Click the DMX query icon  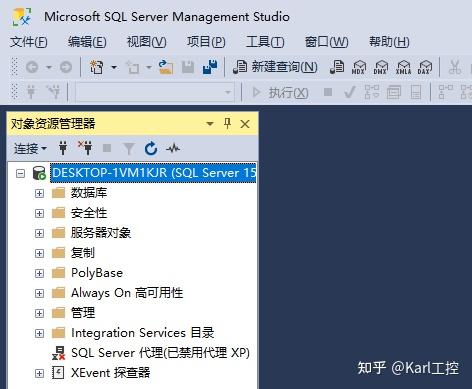pos(381,67)
